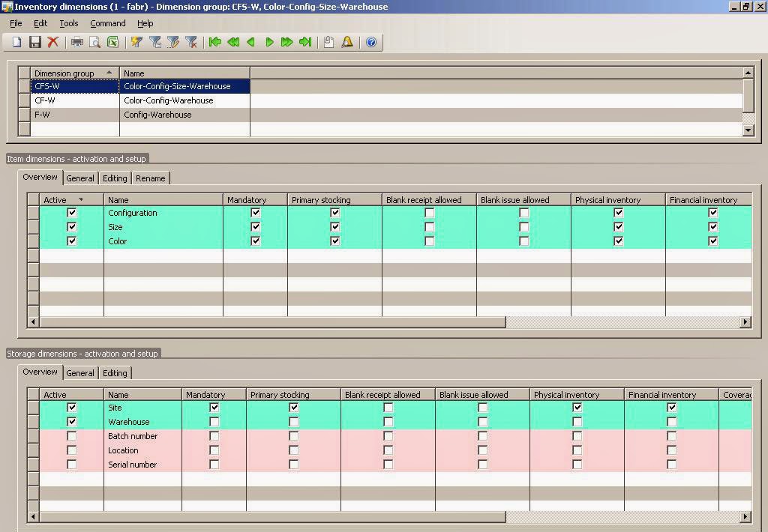Viewport: 768px width, 532px height.
Task: Switch to storage dimensions General tab
Action: click(x=79, y=373)
